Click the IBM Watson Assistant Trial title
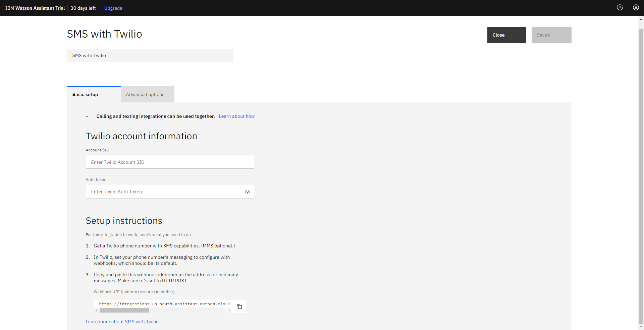The height and width of the screenshot is (330, 644). pos(35,8)
